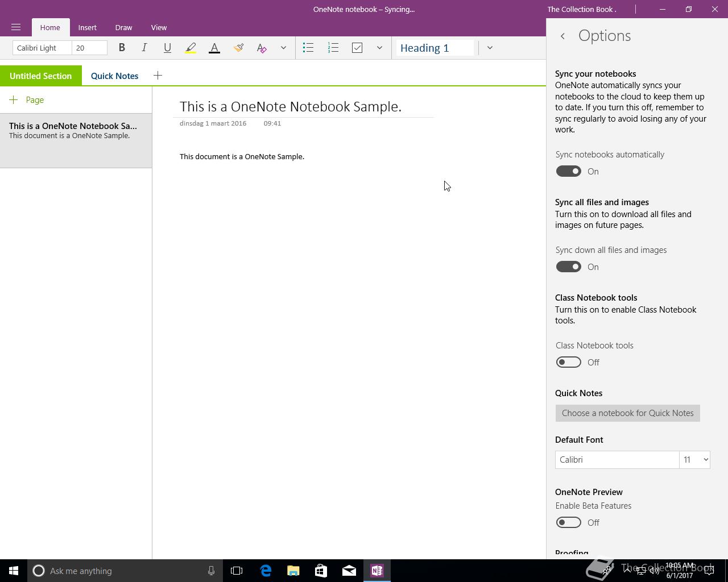Clear formatting with eraser icon

(262, 48)
